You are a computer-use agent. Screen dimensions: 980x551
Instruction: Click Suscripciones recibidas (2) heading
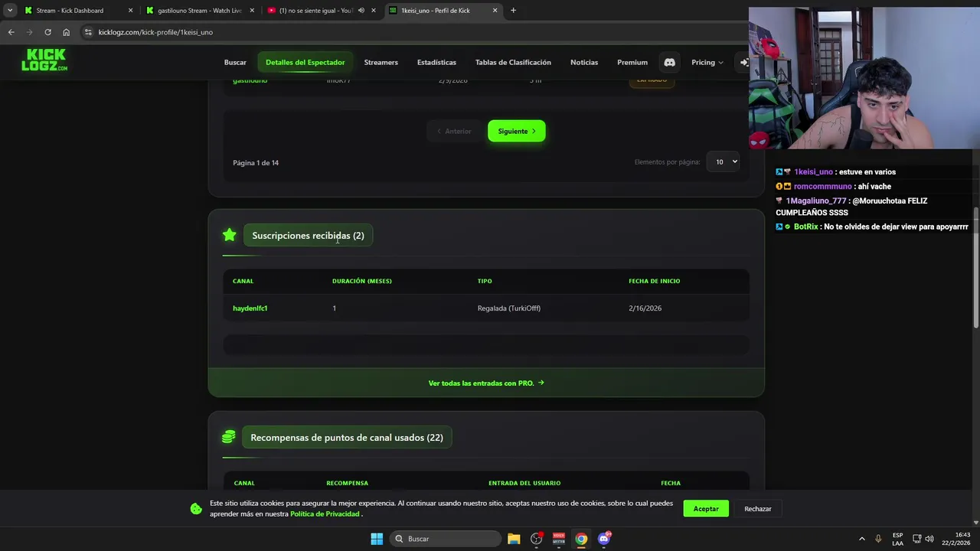pyautogui.click(x=308, y=236)
